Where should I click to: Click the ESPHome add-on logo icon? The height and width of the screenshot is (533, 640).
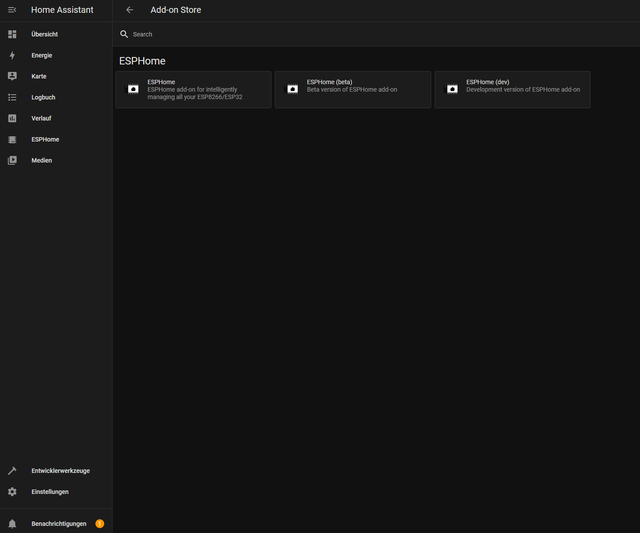click(133, 89)
